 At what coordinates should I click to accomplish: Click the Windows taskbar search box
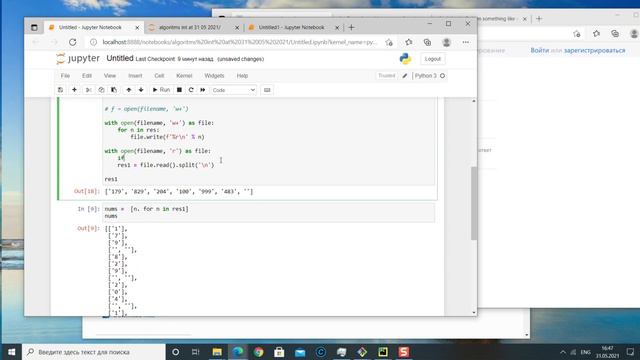click(94, 352)
